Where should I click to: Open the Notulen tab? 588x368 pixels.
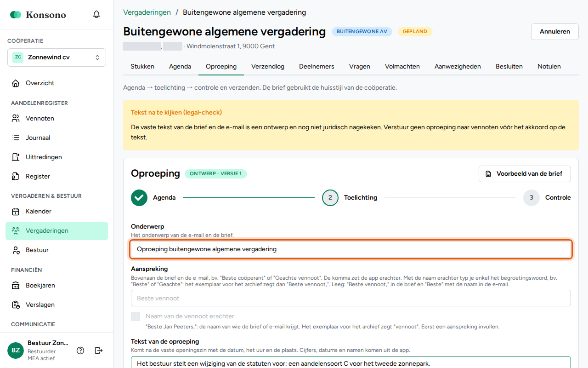pos(549,66)
